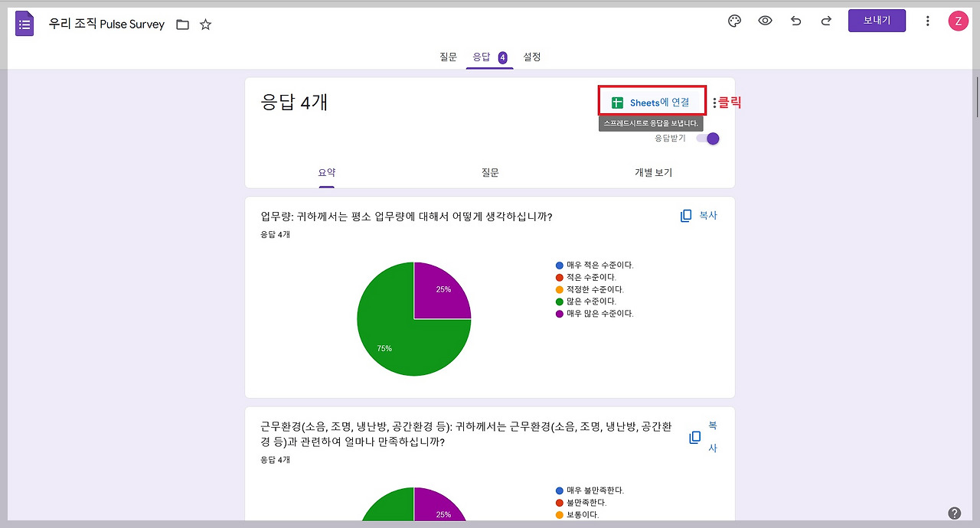Click the form title 우리 조직 Pulse Survey
Screen dimensions: 980x528
pos(106,24)
